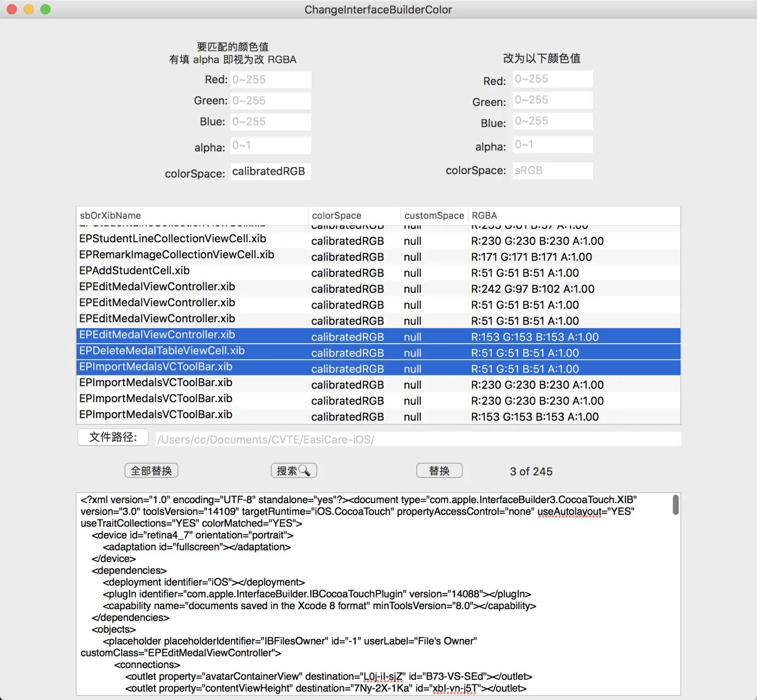
Task: Click the sRGB colorSpace field
Action: tap(553, 171)
